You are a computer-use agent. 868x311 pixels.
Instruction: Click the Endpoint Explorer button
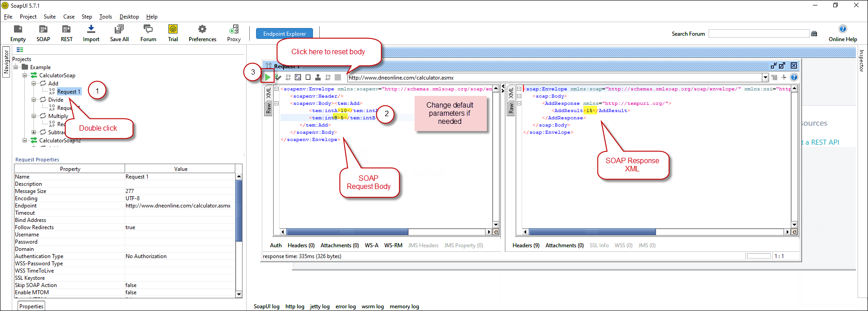285,33
